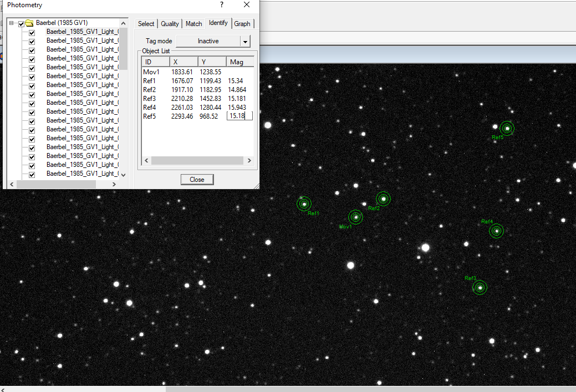Click the 968.52 Y value of Ref5
This screenshot has height=392, width=576.
coord(208,116)
